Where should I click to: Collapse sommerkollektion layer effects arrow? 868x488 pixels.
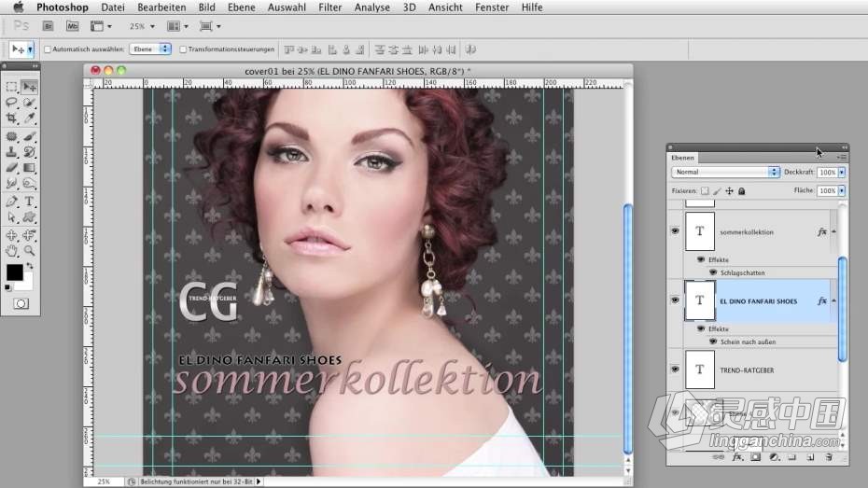(833, 231)
